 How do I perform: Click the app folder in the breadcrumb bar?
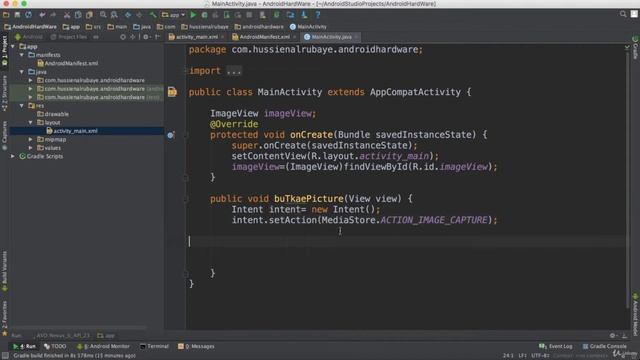pos(71,27)
